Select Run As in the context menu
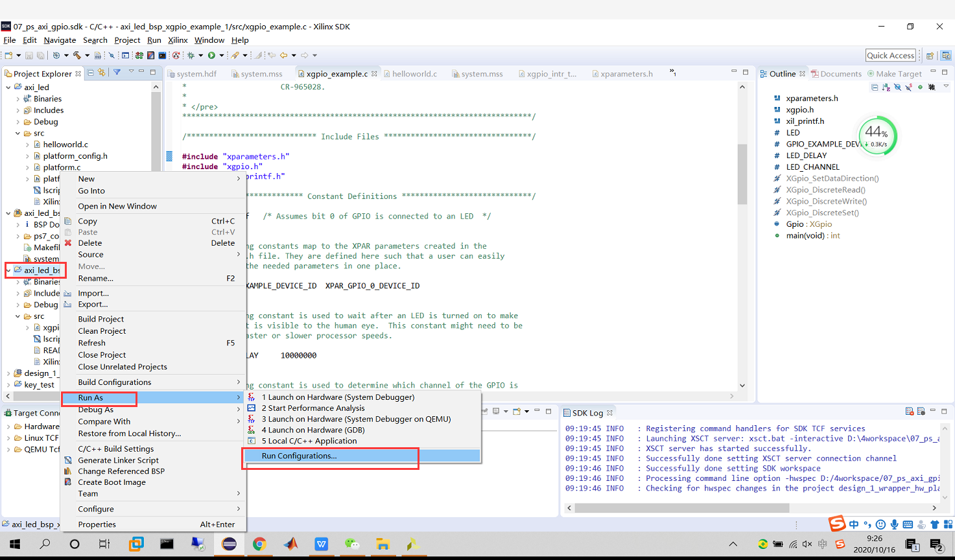 coord(152,397)
